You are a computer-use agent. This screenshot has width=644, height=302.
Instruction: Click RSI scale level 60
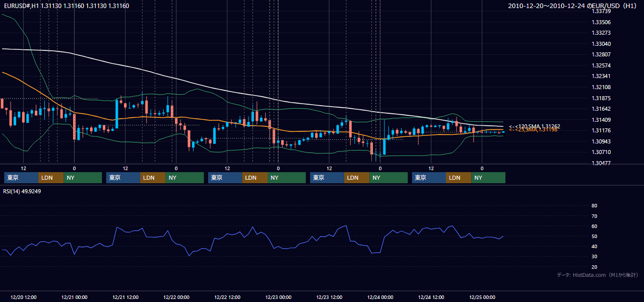594,226
